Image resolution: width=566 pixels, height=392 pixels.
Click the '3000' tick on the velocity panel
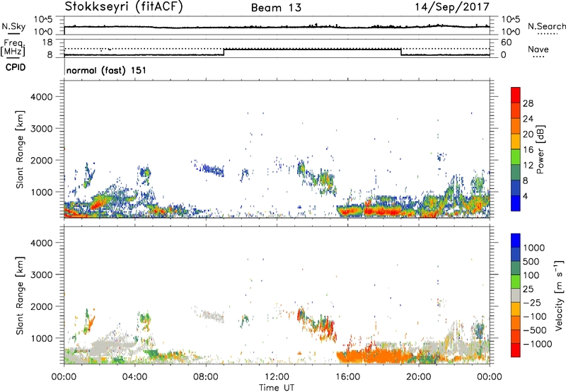[42, 275]
